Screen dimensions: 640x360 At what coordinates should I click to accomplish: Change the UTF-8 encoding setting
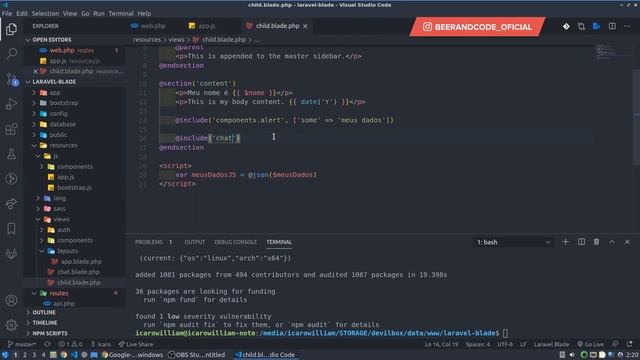(x=505, y=344)
